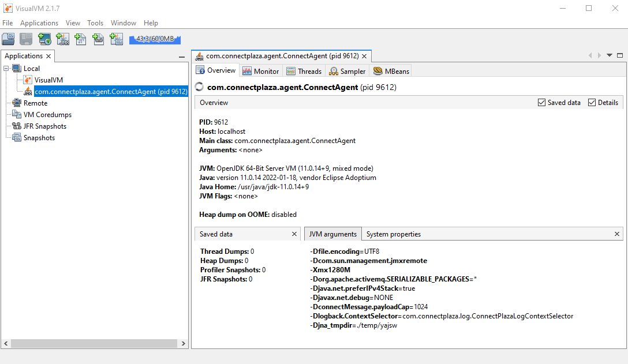Click the Applications panel horizontal scrollbar
The width and height of the screenshot is (628, 364).
[x=92, y=343]
